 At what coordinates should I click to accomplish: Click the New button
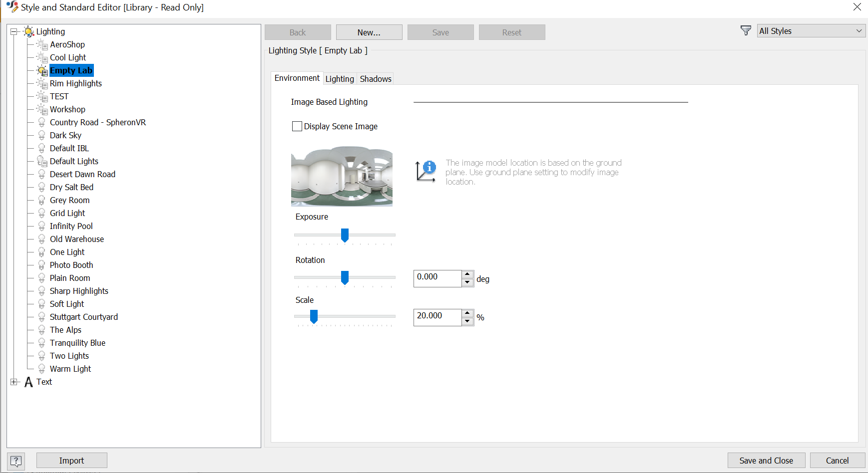[x=369, y=32]
